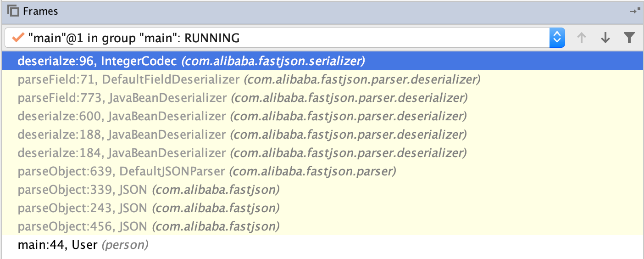Select parseObject:339, JSON frame

[x=148, y=190]
